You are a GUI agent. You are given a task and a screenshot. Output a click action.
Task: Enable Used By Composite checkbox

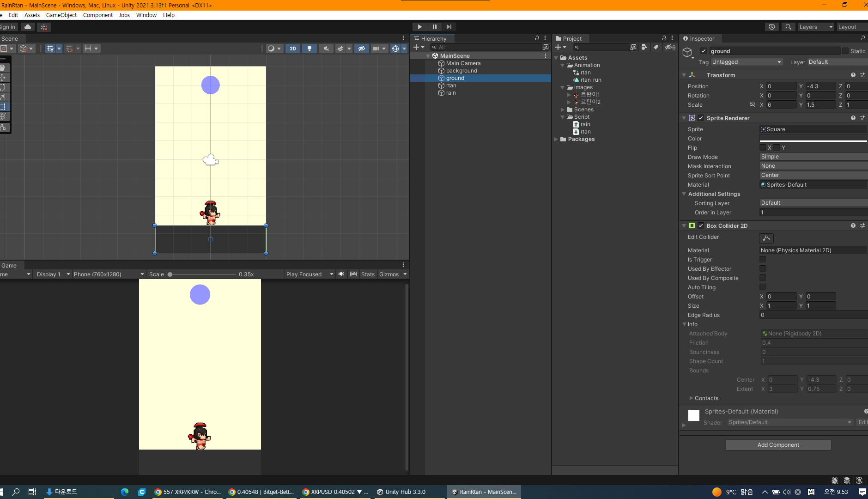[763, 278]
